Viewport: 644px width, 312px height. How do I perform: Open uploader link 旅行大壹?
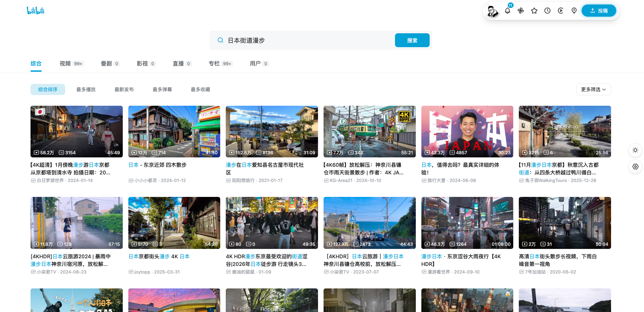[436, 181]
